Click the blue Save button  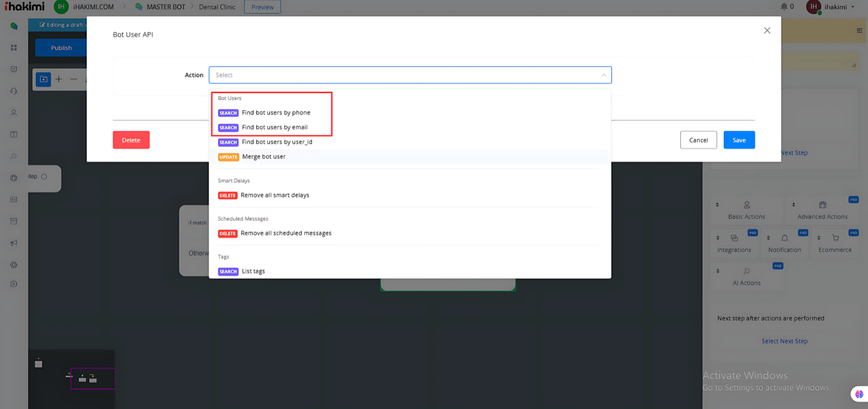[739, 140]
